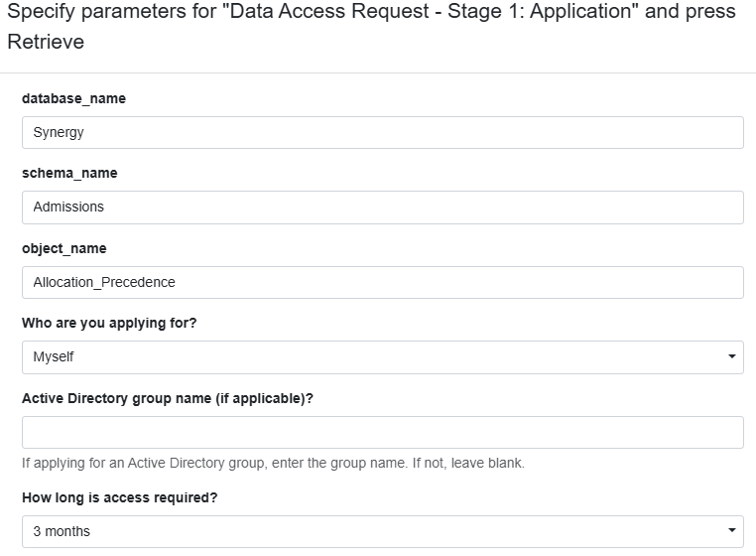Screen dimensions: 756x556
Task: Click the database_name label
Action: (73, 98)
